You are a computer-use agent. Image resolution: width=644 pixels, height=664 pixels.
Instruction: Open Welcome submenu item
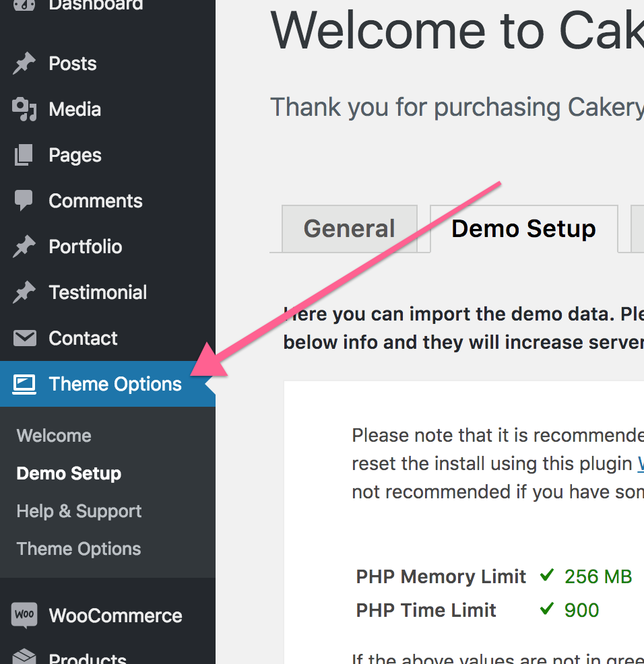coord(54,436)
